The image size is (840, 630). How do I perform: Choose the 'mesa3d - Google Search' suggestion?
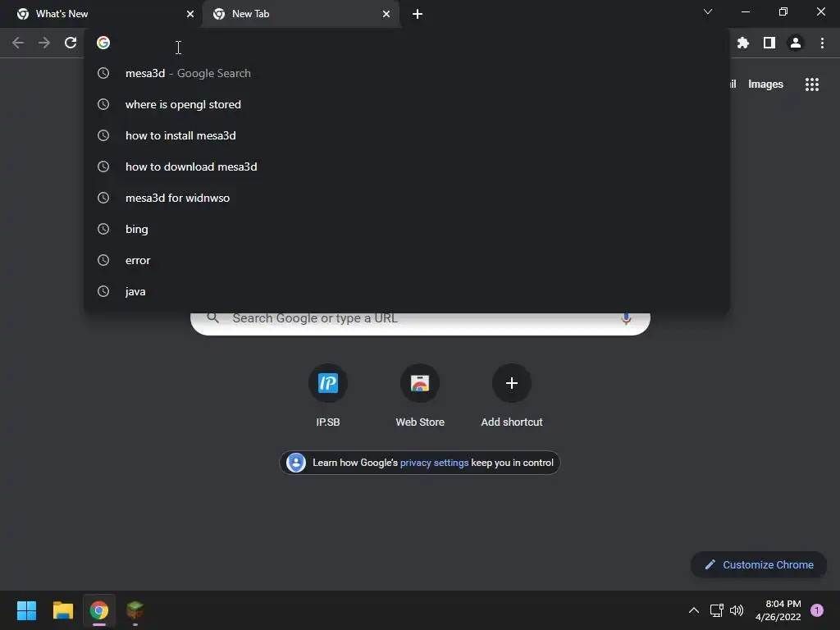click(407, 73)
